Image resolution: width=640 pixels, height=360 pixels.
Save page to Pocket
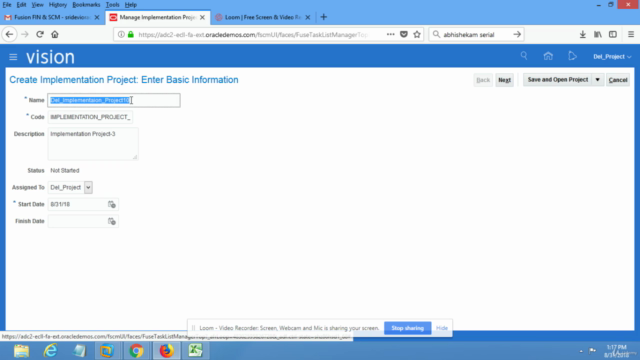[x=404, y=35]
